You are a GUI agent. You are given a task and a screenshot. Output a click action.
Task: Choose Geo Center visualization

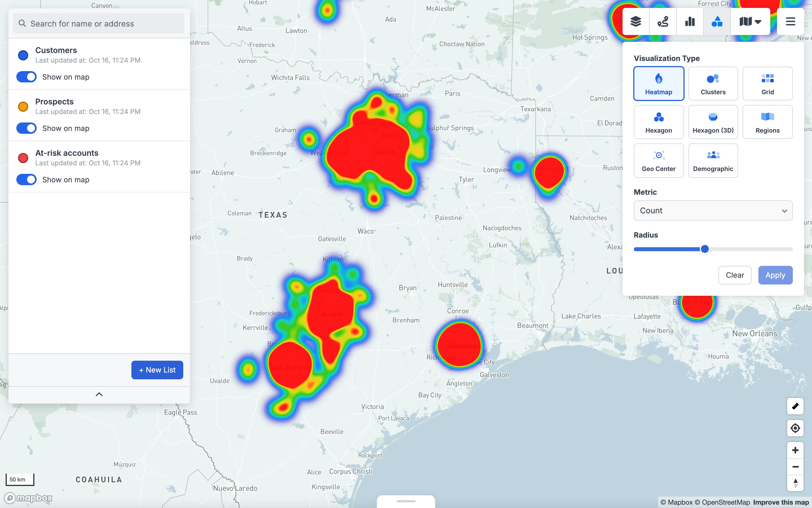pos(659,161)
